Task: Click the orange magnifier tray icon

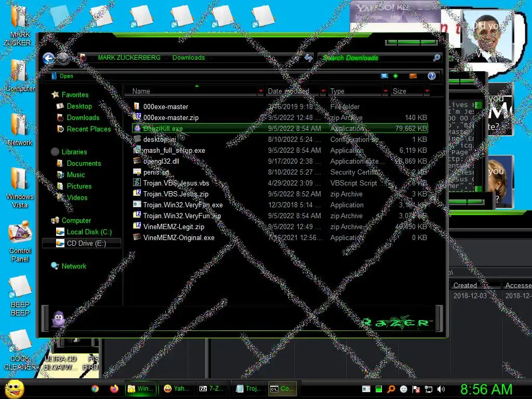Action: (x=391, y=389)
